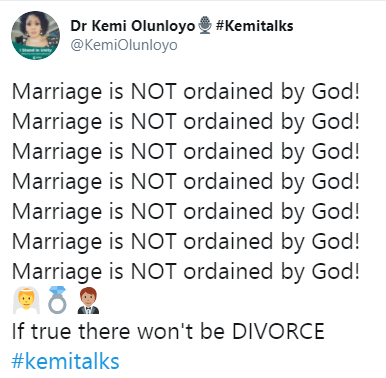Click the fourth 'Marriage is NOT ordained' line
The image size is (386, 378).
[x=186, y=182]
